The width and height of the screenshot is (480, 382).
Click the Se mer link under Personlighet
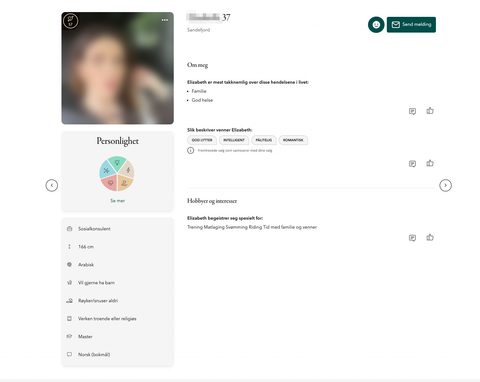117,201
